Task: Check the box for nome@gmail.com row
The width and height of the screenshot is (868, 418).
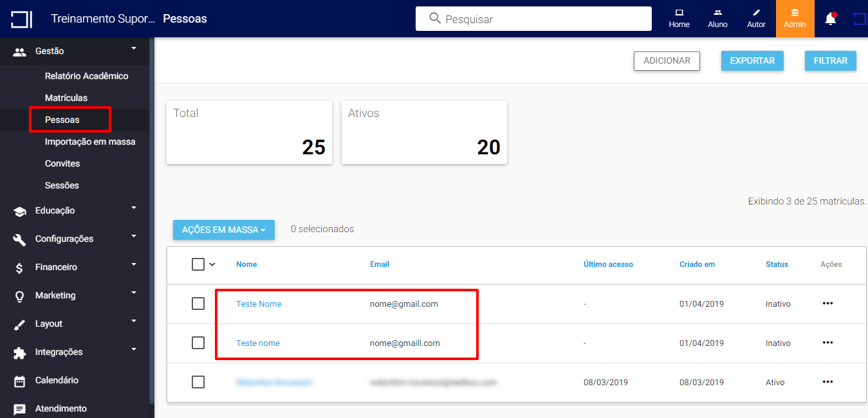Action: click(x=198, y=304)
